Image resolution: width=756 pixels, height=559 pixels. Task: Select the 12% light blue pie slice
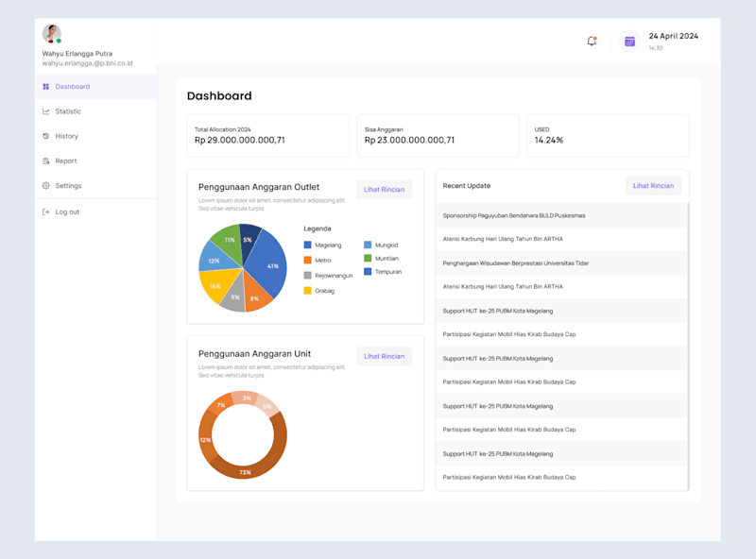tap(215, 258)
